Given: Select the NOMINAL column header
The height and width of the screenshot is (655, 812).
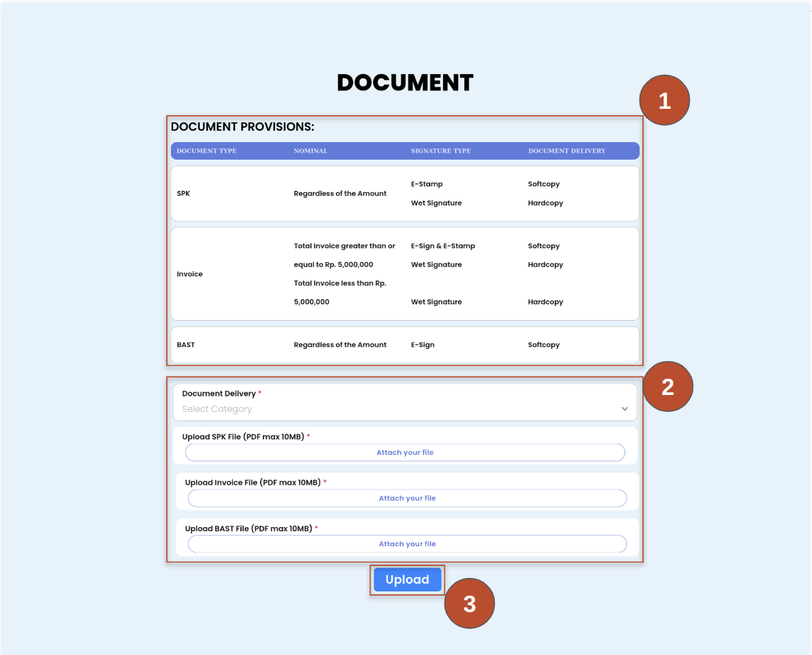Looking at the screenshot, I should (x=310, y=151).
